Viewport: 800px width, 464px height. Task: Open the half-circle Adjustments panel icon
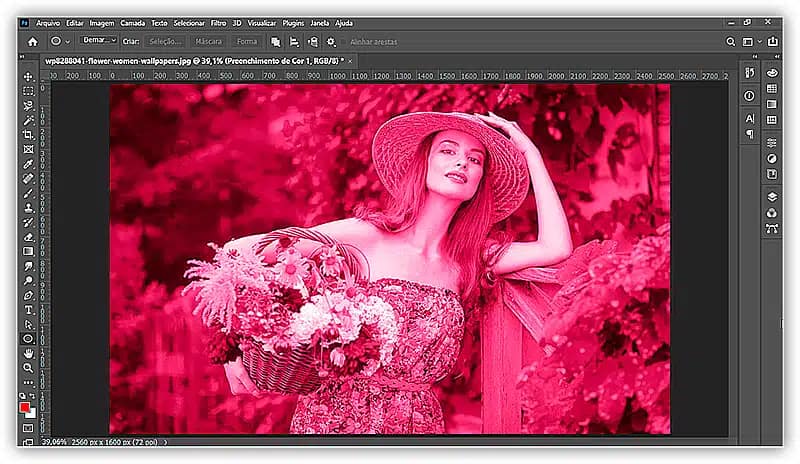(x=772, y=159)
